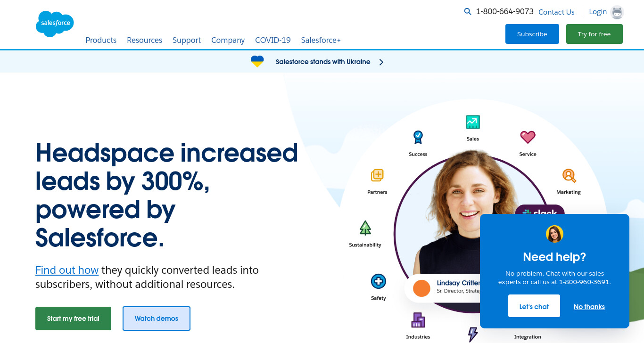Select the Sustainability tree icon

coord(365,228)
